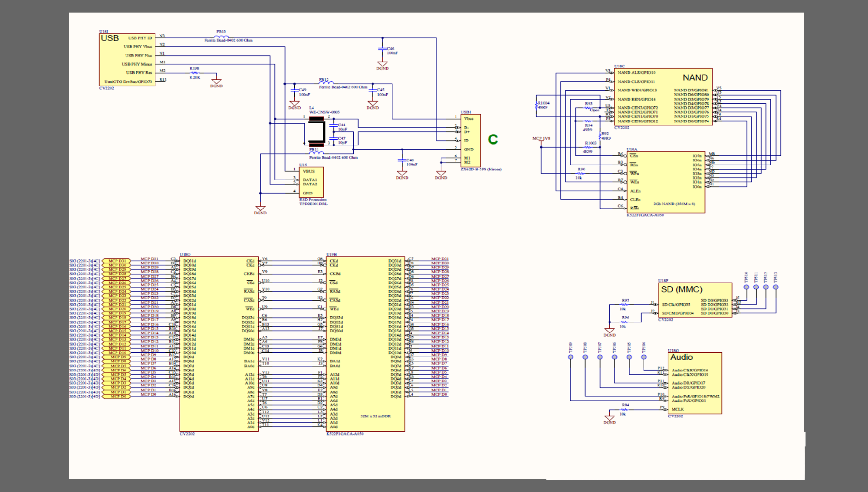Click capacitor C48 100nF
The width and height of the screenshot is (868, 492).
(x=402, y=161)
